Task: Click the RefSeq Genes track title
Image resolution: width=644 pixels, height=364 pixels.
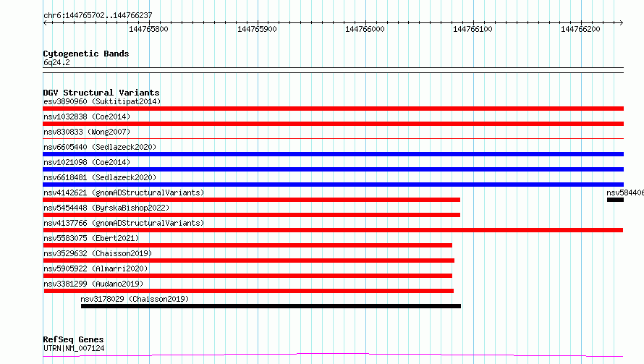Action: (73, 339)
